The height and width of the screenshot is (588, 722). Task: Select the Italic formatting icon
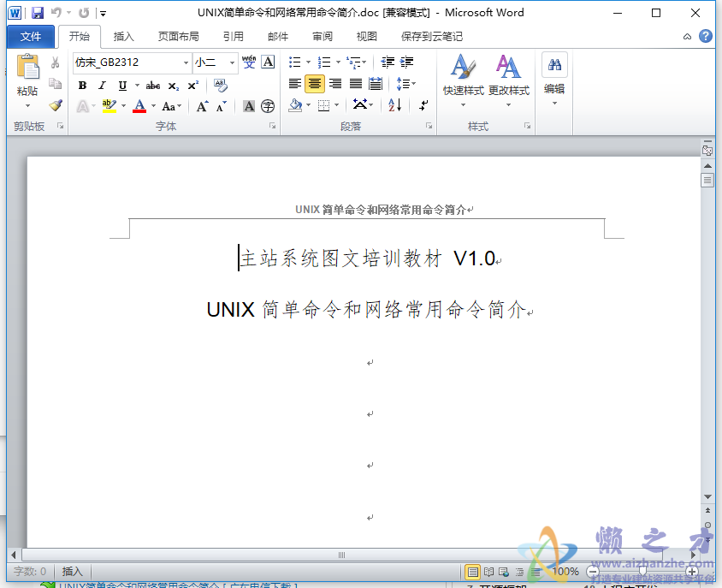(103, 85)
